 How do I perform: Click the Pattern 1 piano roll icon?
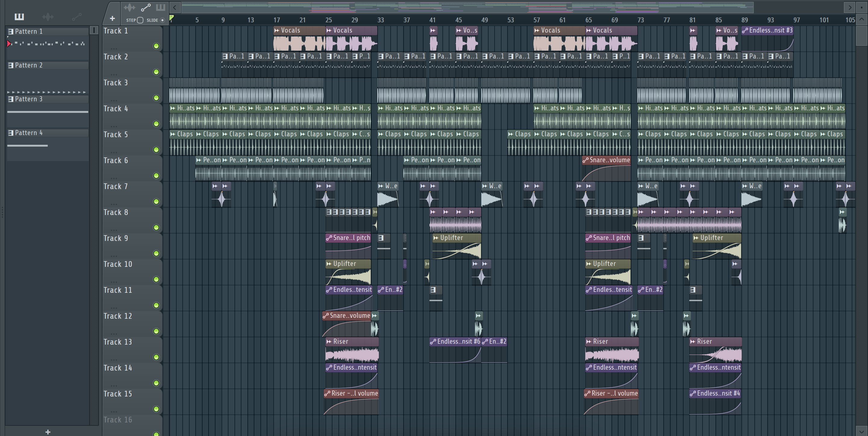11,31
